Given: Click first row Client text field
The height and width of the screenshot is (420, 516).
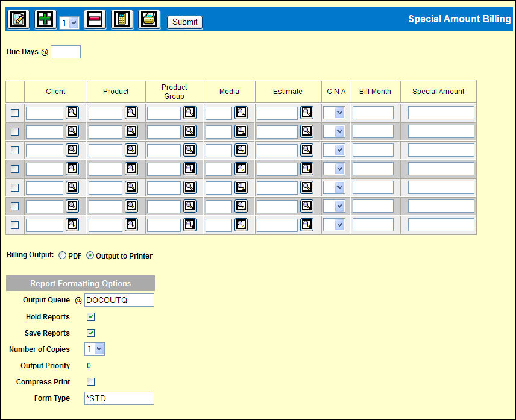Looking at the screenshot, I should tap(45, 113).
